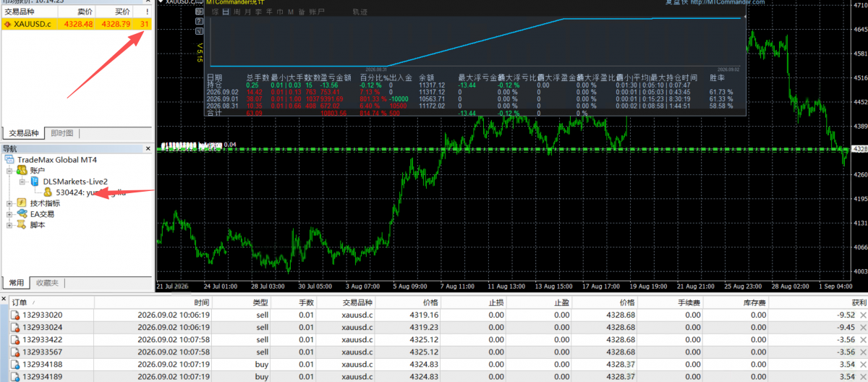The height and width of the screenshot is (382, 868).
Task: Select XAUUSD.c symbol icon in Market Watch
Action: pos(7,25)
